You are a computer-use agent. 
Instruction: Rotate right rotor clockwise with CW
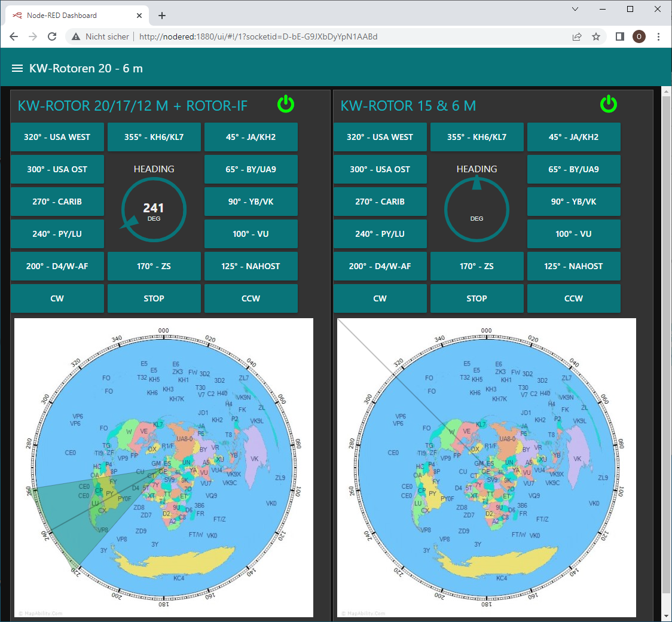[x=380, y=298]
